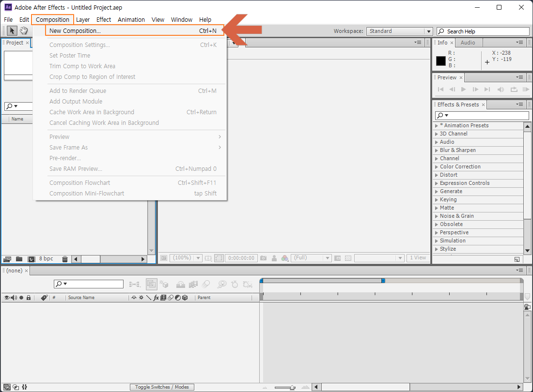The width and height of the screenshot is (533, 392).
Task: Take a snapshot with the camera icon
Action: tap(264, 258)
